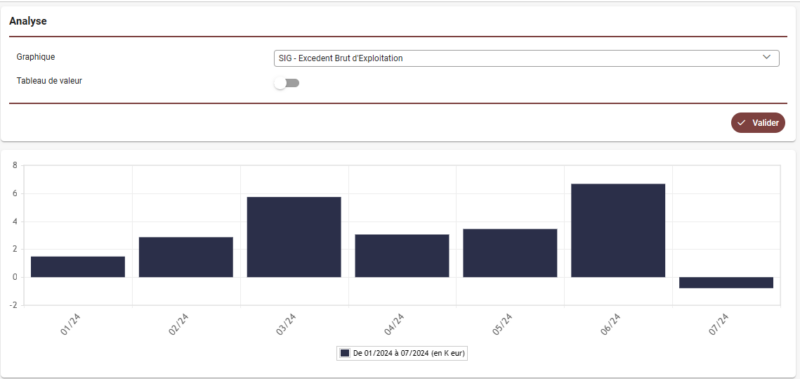Screen dimensions: 800x379
Task: Select the 03/24 bar
Action: (294, 237)
